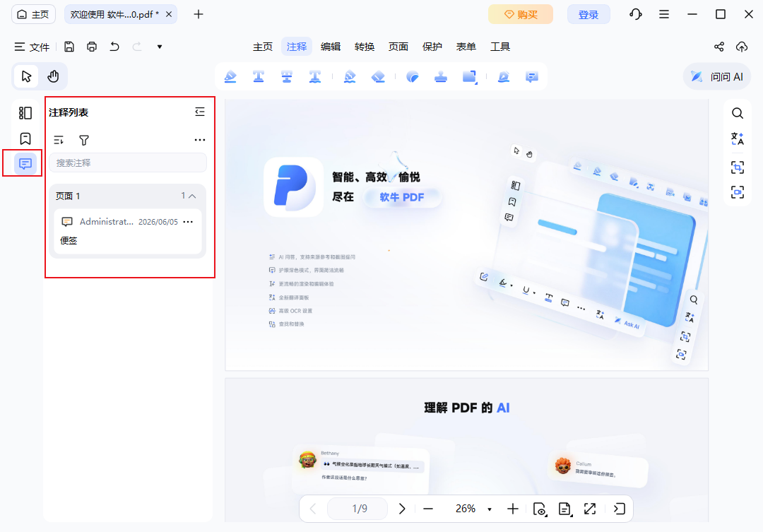This screenshot has width=763, height=532.
Task: Switch to the 表单 ribbon tab
Action: [466, 47]
